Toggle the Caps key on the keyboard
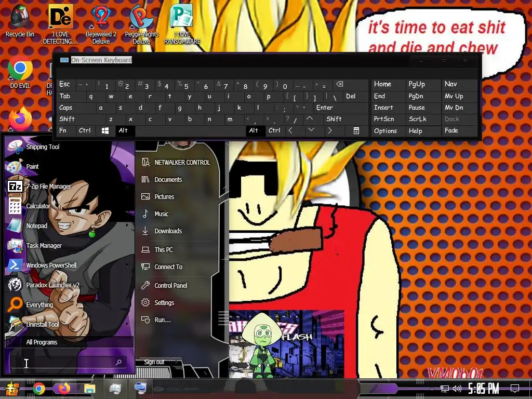Screen dimensions: 532x399 click(75, 108)
